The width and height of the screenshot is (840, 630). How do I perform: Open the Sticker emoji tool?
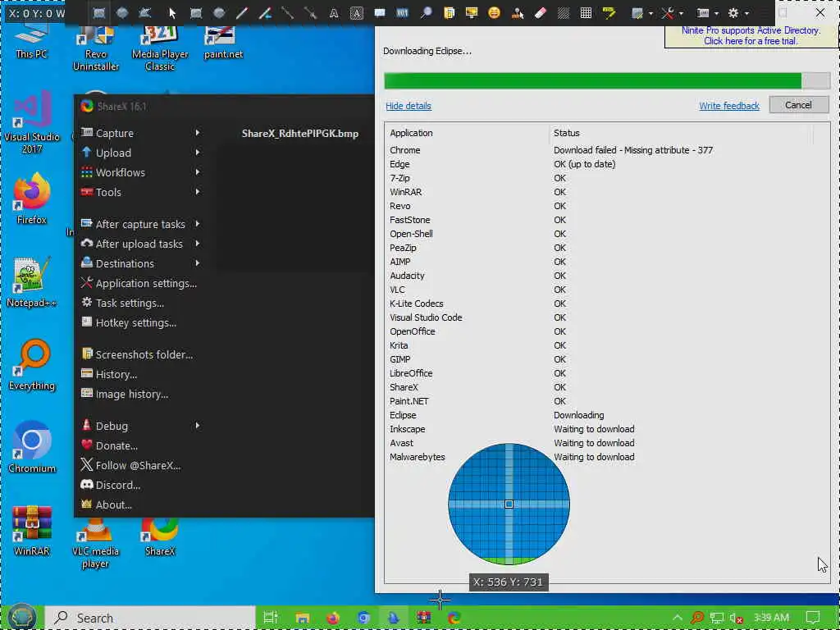[x=494, y=13]
